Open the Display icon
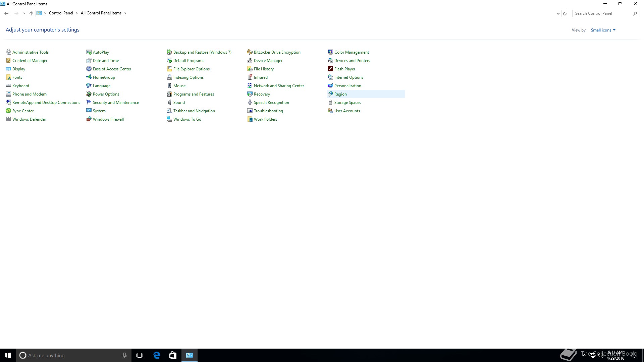The image size is (644, 362). pyautogui.click(x=8, y=69)
